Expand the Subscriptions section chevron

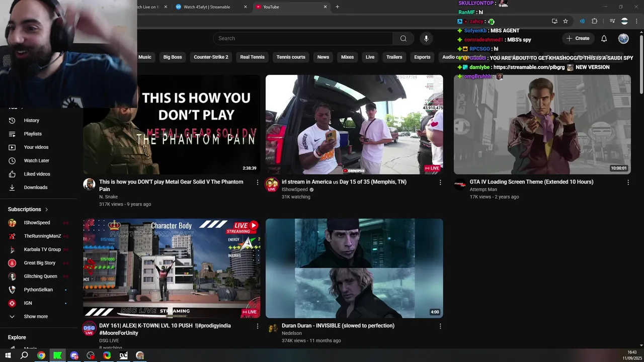click(47, 209)
